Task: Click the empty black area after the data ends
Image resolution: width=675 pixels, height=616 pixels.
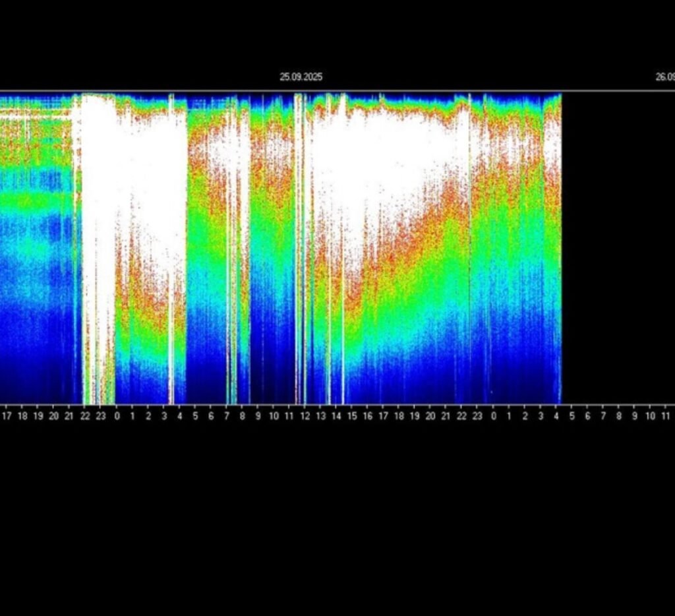Action: pyautogui.click(x=616, y=251)
